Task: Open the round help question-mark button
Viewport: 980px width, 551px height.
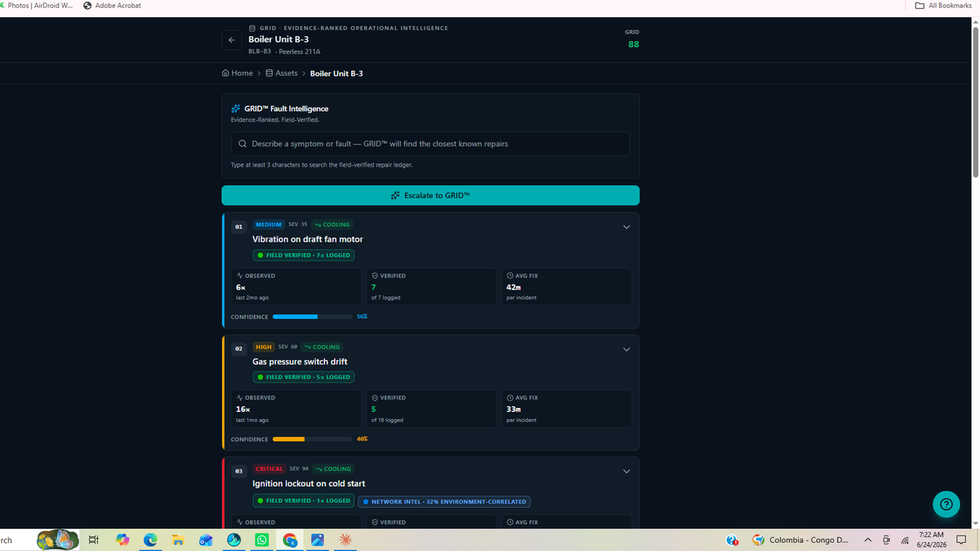Action: coord(946,504)
